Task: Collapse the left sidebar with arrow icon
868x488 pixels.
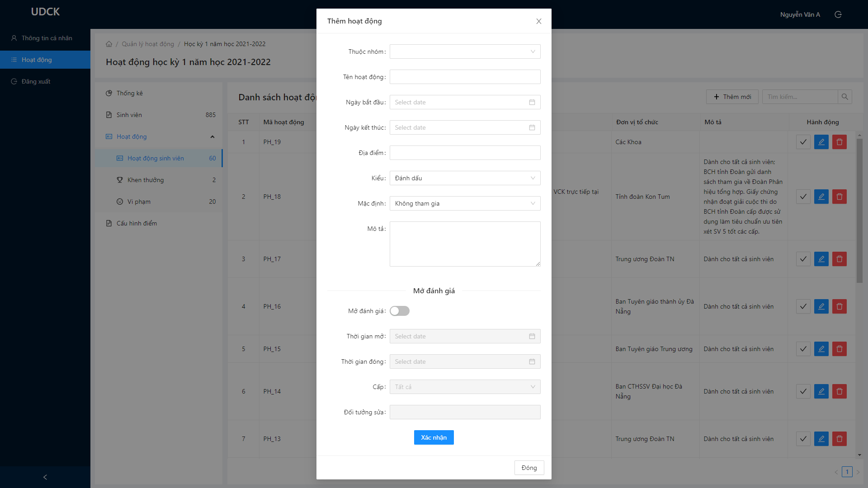Action: coord(45,477)
